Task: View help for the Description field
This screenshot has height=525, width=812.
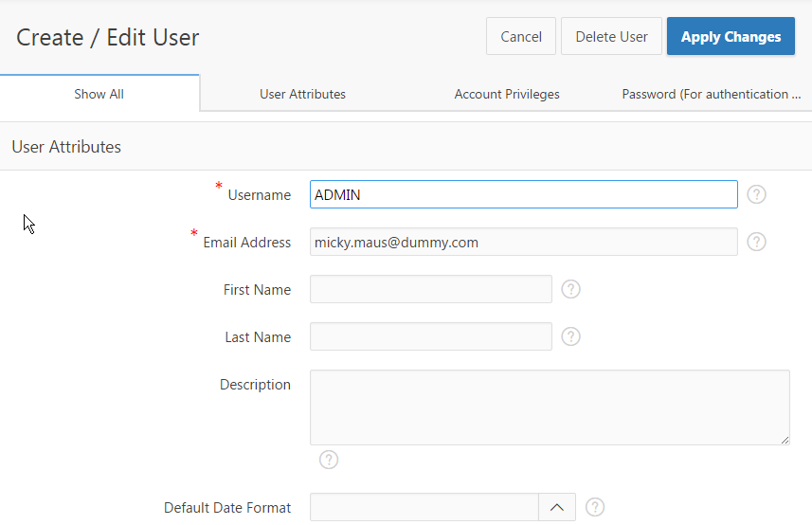Action: click(329, 460)
